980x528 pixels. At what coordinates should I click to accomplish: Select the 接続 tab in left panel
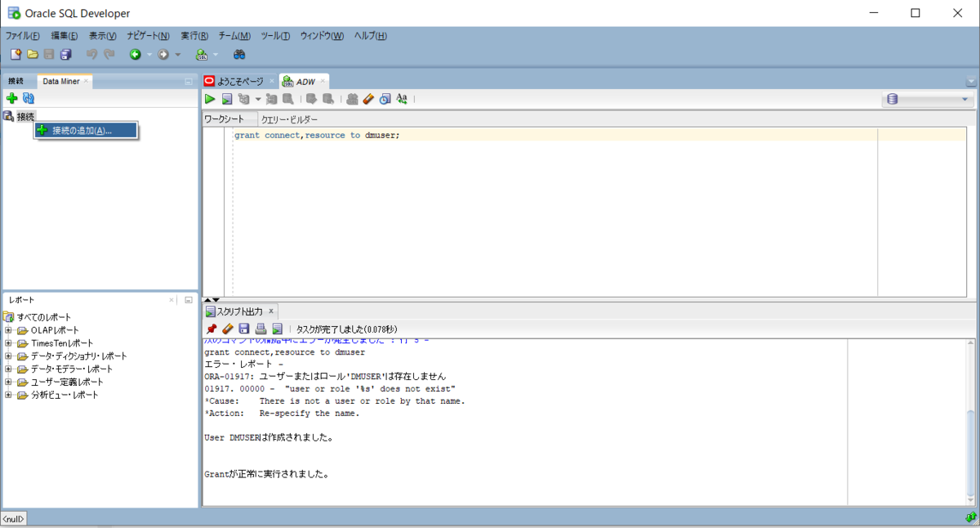(16, 81)
